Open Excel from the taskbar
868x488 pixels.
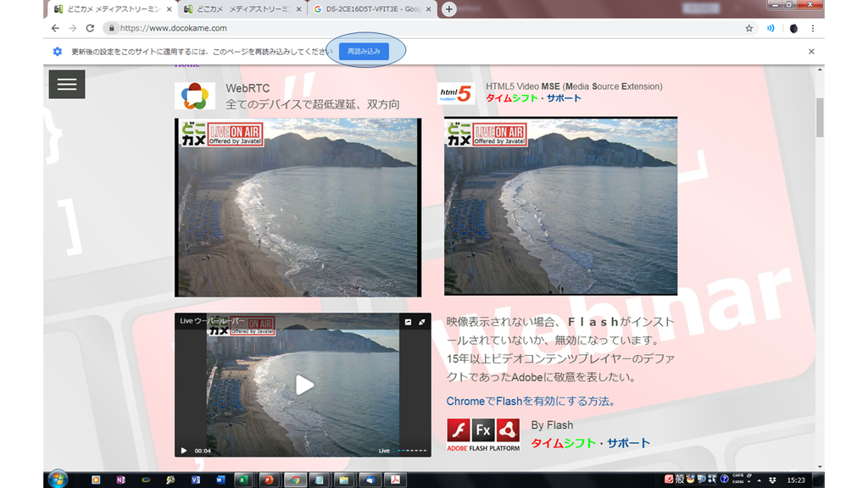242,480
